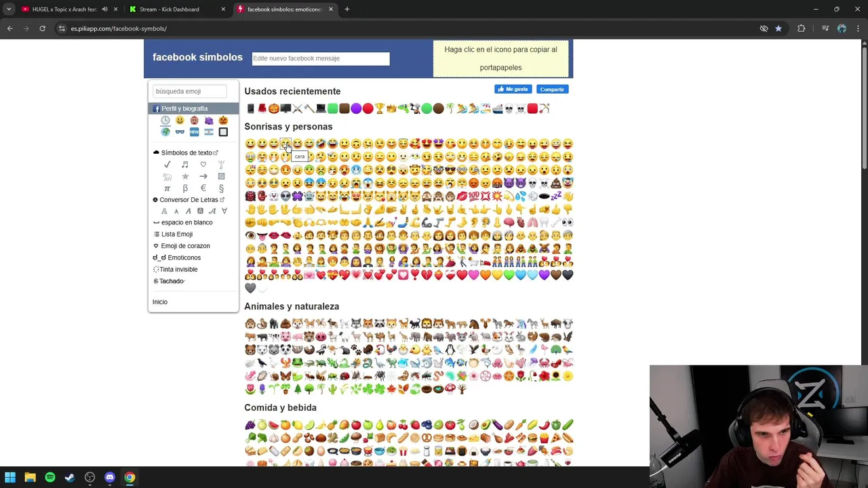Copy the ghost emoji in Sonrisas y personas
The image size is (868, 488).
(x=273, y=196)
